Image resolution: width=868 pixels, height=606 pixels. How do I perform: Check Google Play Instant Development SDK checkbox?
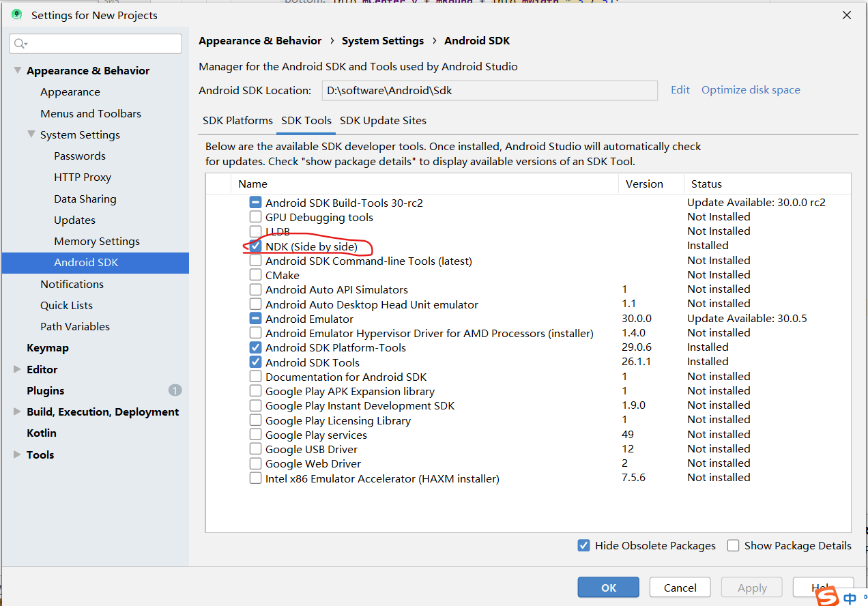(x=255, y=405)
